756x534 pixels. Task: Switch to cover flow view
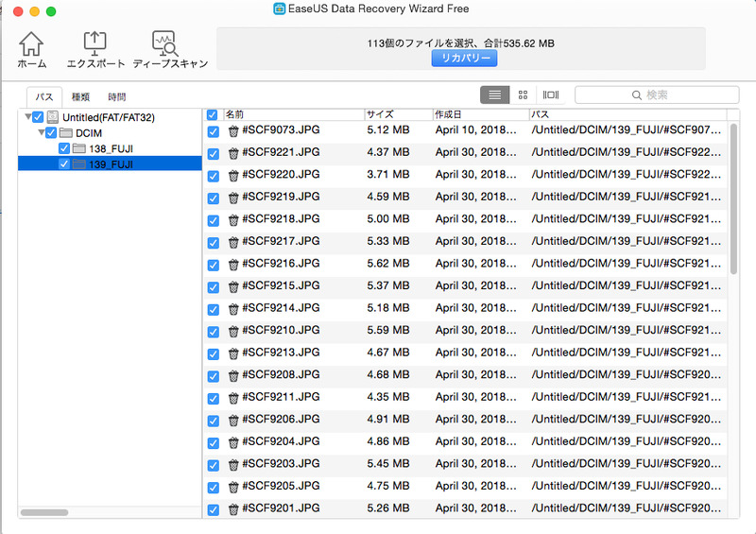pos(551,95)
